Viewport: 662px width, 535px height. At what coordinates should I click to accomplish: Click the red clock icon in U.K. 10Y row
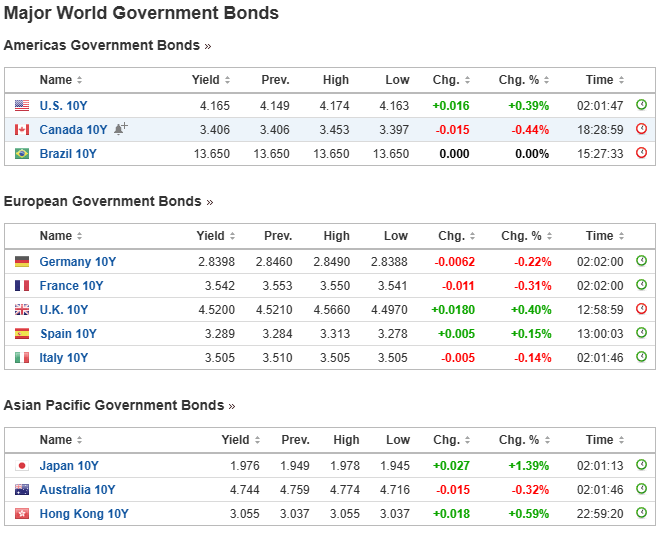coord(642,309)
